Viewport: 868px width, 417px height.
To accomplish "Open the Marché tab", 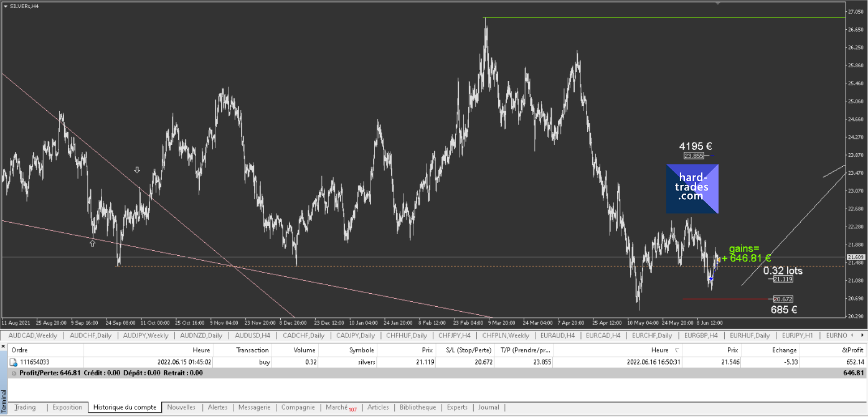I will point(340,407).
